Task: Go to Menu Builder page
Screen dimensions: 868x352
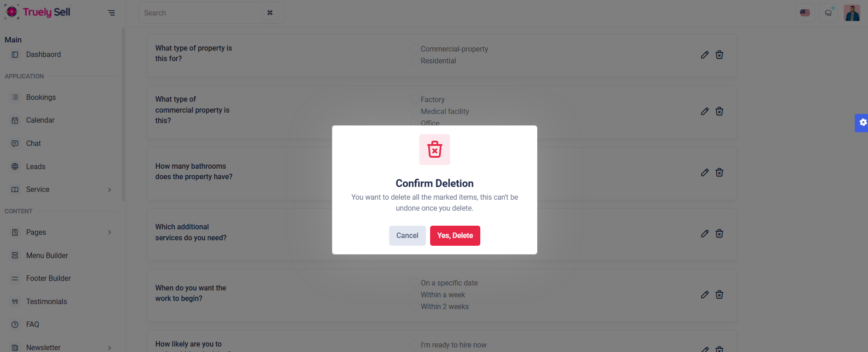Action: [x=47, y=255]
